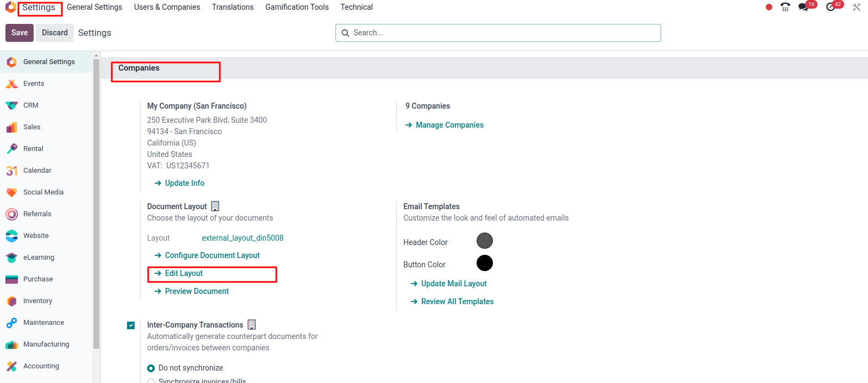Open the messages icon with 16 badge
The width and height of the screenshot is (868, 383).
point(803,7)
